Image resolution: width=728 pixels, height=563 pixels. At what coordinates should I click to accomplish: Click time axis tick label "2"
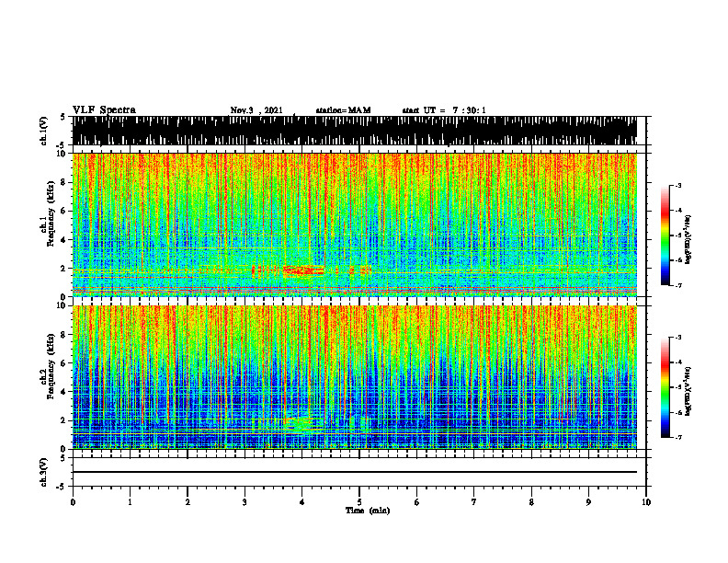(x=188, y=502)
